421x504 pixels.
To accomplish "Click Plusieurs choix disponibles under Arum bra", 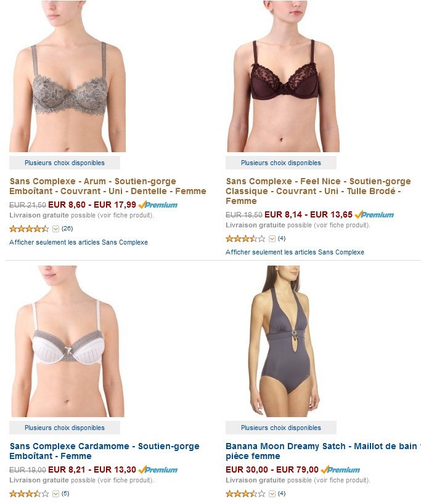I will pyautogui.click(x=65, y=163).
